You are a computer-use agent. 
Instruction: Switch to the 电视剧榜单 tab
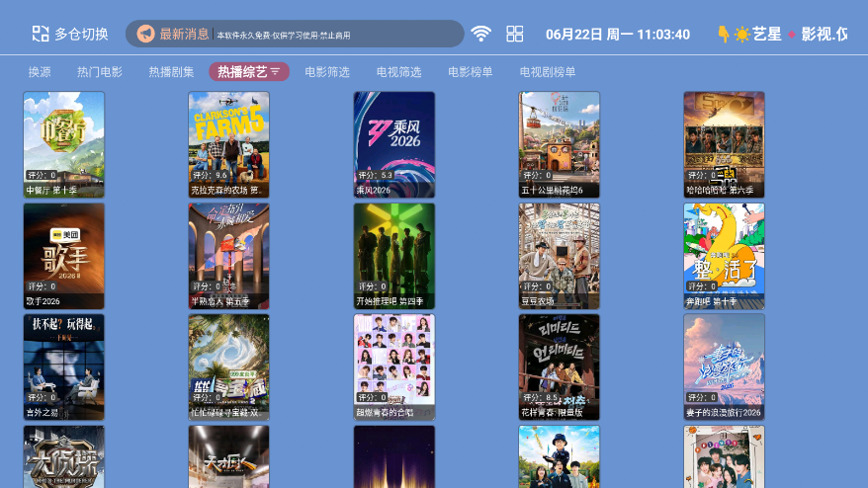pyautogui.click(x=548, y=72)
